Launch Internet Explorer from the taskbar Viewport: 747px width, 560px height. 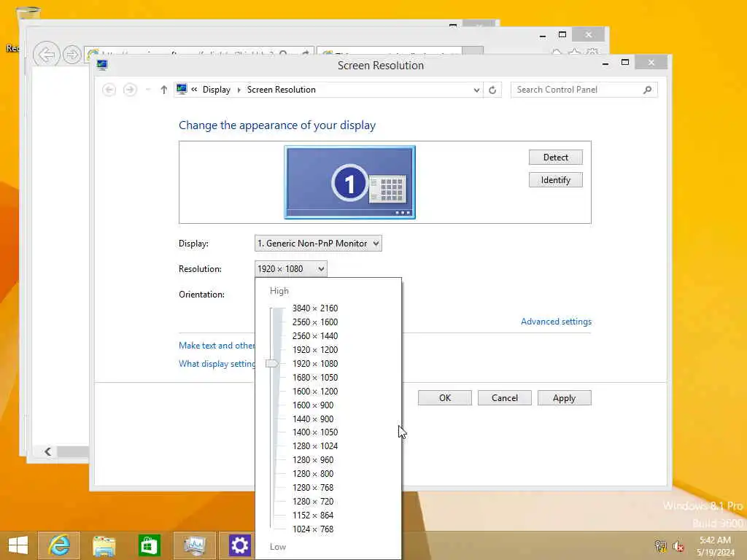point(58,545)
